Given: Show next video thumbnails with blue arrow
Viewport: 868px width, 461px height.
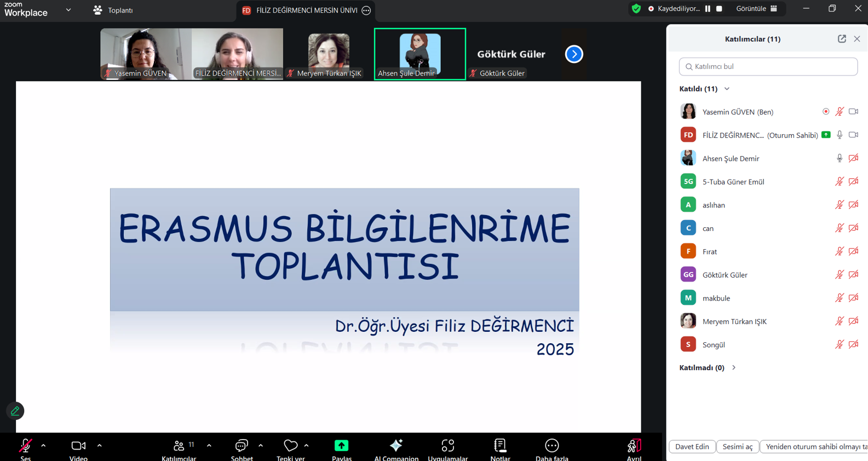Looking at the screenshot, I should (x=574, y=54).
